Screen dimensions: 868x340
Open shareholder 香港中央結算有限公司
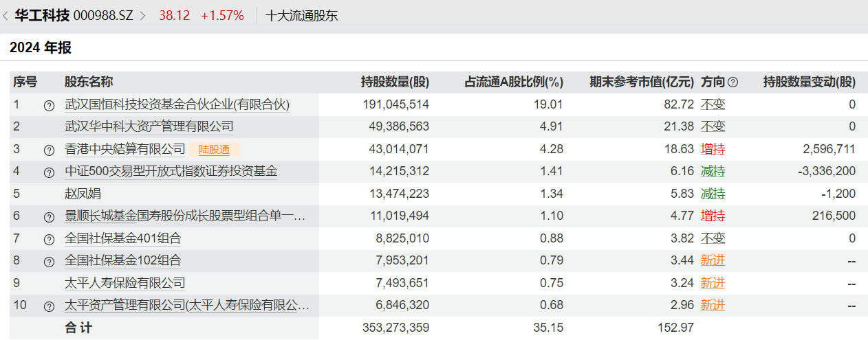[x=125, y=149]
